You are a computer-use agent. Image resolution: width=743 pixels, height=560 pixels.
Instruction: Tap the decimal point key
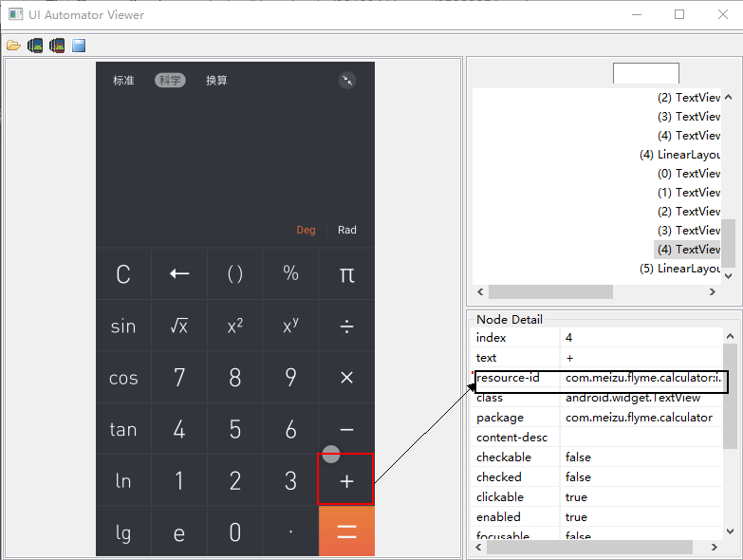tap(291, 532)
